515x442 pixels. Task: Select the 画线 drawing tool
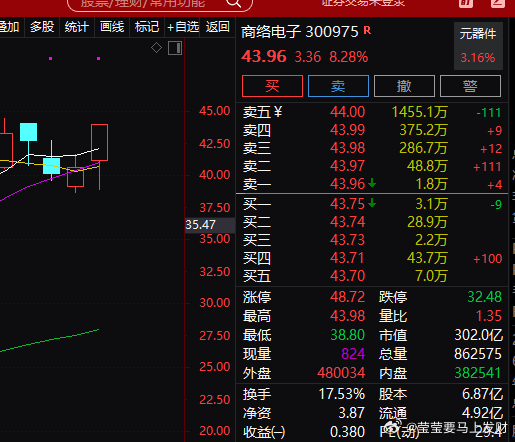(112, 27)
